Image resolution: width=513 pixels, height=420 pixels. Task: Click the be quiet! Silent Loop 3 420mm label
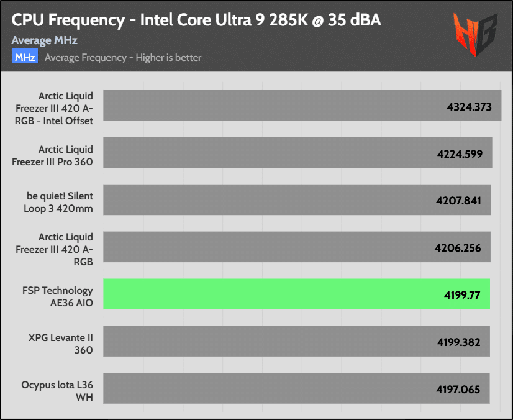[58, 202]
